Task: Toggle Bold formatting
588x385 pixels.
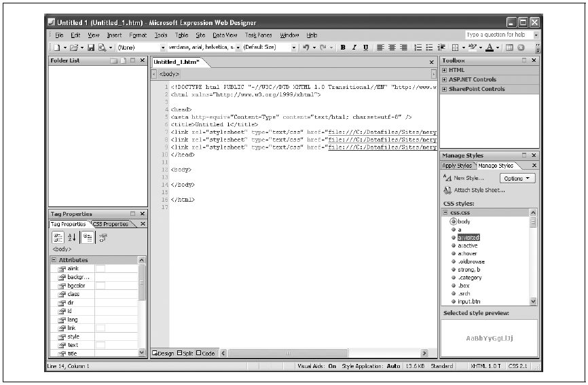Action: point(343,48)
